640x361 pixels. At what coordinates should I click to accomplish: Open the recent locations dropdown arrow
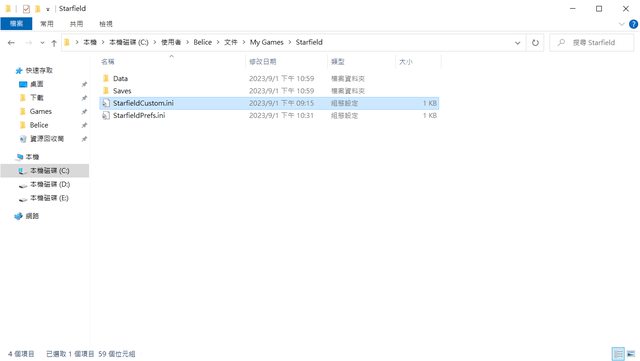42,42
